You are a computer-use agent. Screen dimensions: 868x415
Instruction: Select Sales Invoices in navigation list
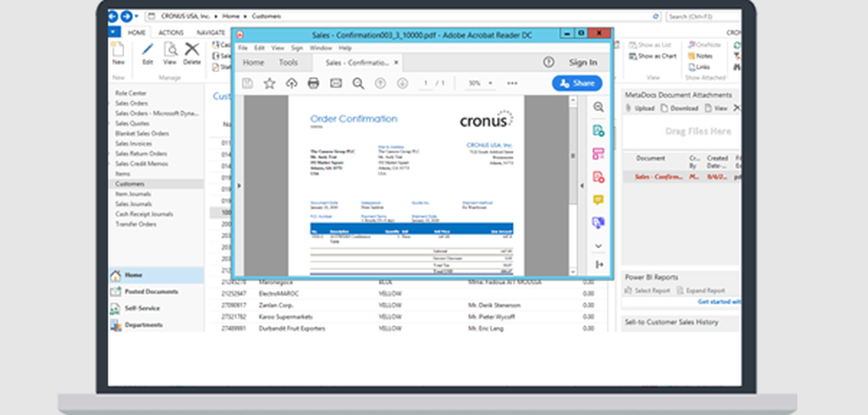(134, 144)
